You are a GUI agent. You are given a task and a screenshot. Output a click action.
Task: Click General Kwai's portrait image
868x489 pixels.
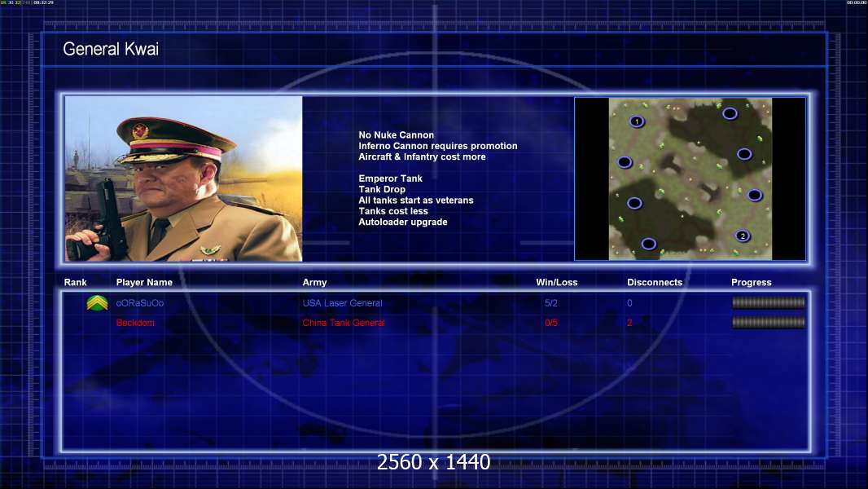183,178
